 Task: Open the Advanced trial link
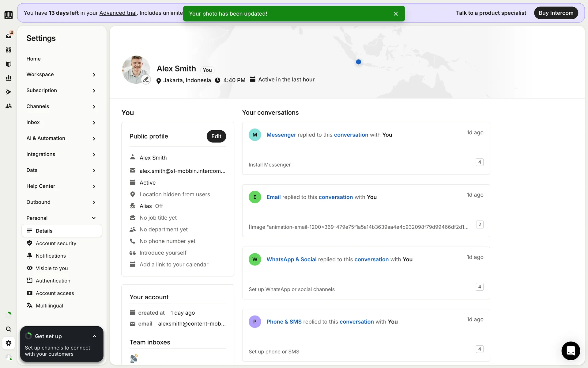click(x=118, y=13)
